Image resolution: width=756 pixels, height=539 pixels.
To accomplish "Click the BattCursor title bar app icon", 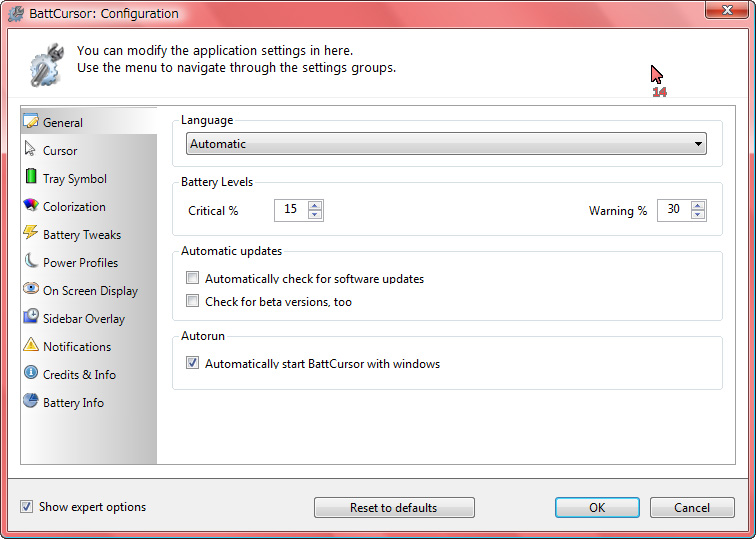I will pyautogui.click(x=16, y=13).
